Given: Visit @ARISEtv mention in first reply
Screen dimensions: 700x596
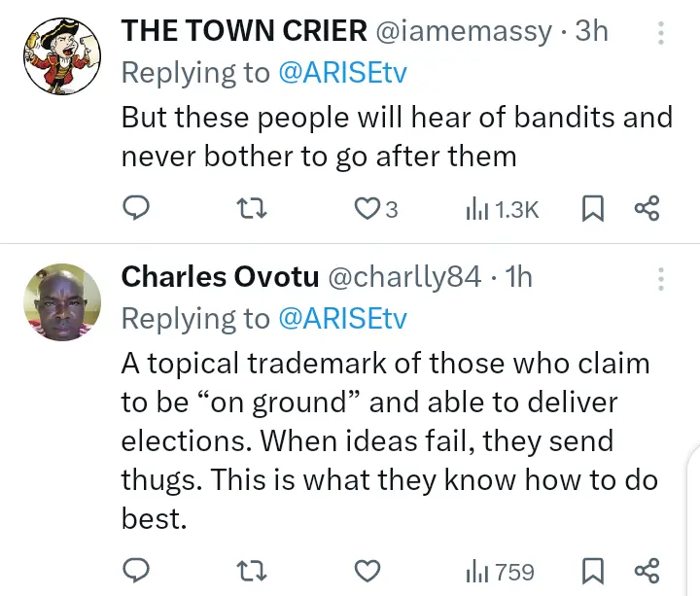Looking at the screenshot, I should point(342,73).
